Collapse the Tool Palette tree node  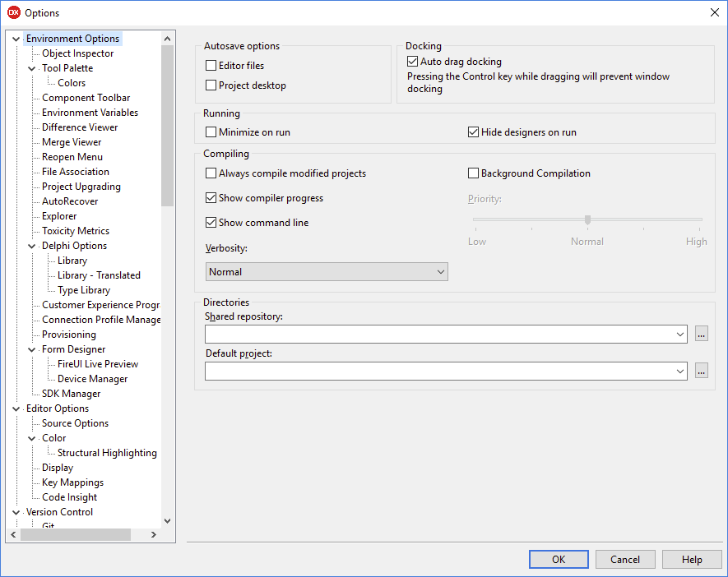31,69
